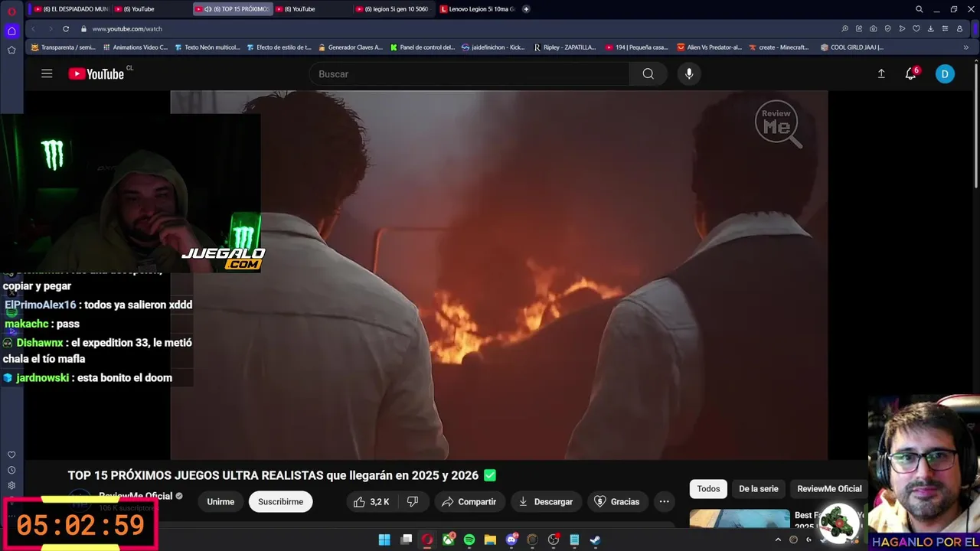
Task: Open YouTube notifications bell
Action: click(910, 73)
